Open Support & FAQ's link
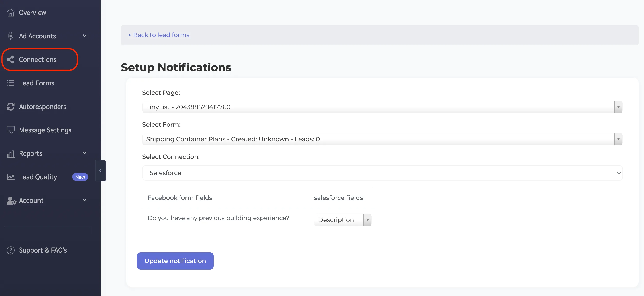Screen dimensions: 644x296 [x=43, y=250]
